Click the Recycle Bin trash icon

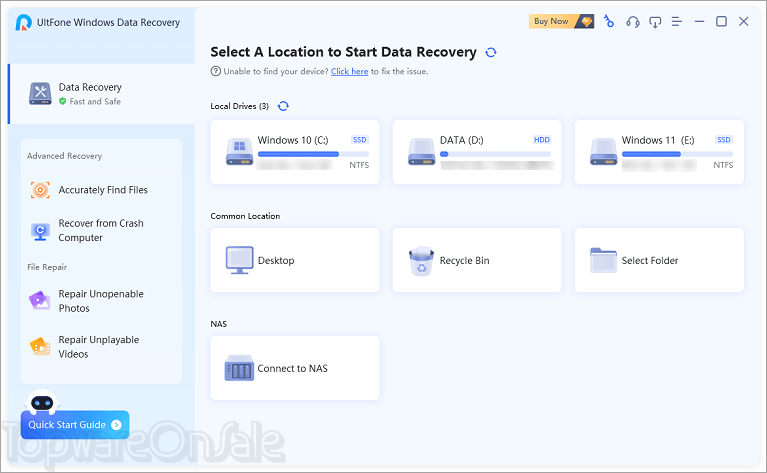pos(421,261)
